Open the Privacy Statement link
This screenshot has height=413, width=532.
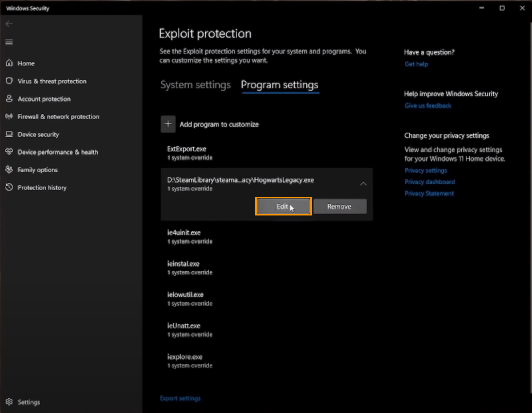[x=429, y=194]
